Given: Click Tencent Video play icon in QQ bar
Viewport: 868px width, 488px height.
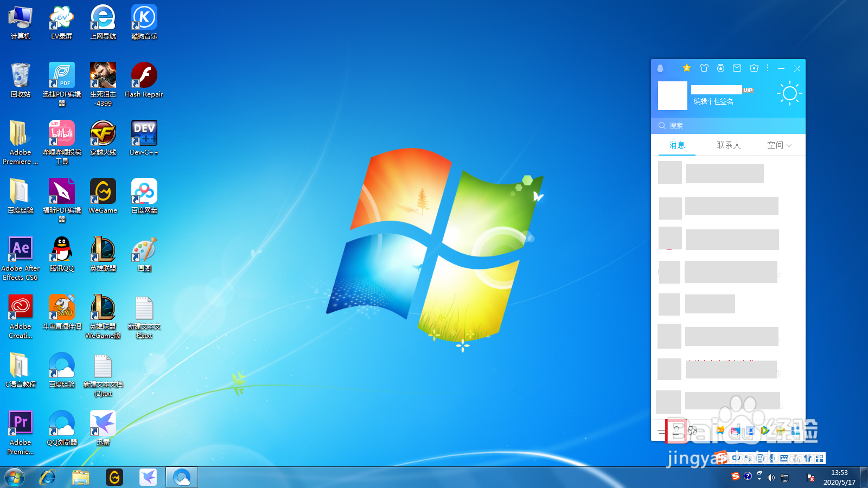Looking at the screenshot, I should click(x=765, y=431).
